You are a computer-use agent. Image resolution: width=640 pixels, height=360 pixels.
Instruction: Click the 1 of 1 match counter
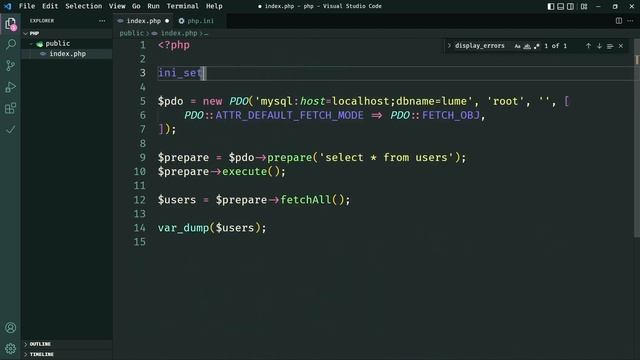tap(556, 46)
